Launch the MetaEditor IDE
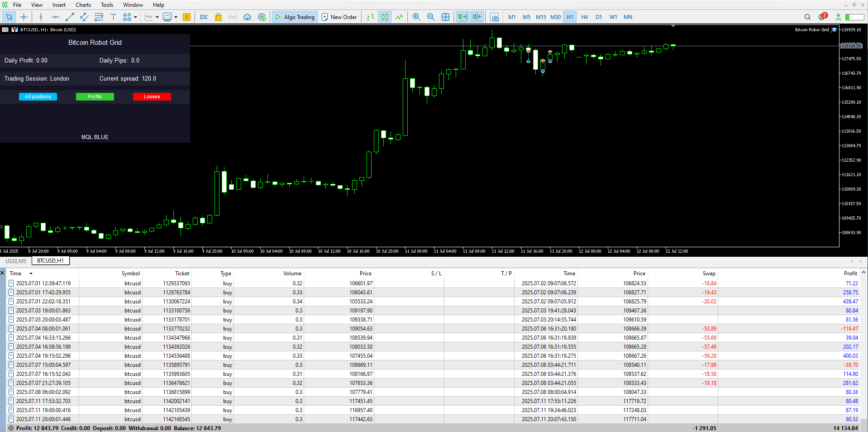 point(204,17)
